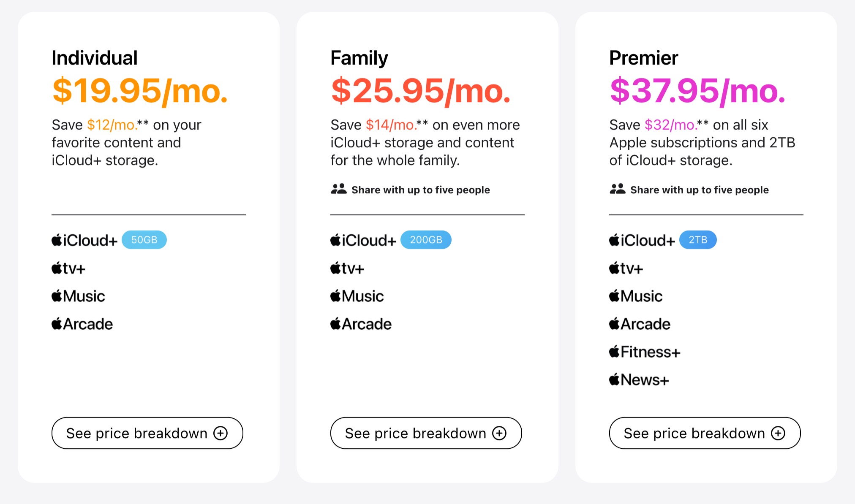Click the Apple Arcade icon under Individual plan
The height and width of the screenshot is (504, 855).
(56, 323)
